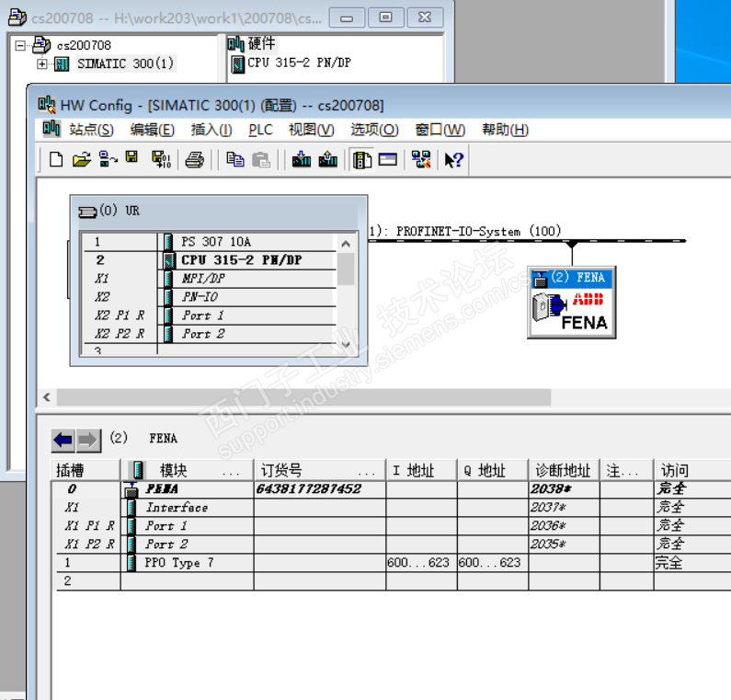Select the cs200708 project icon in tree
The image size is (731, 700).
41,45
